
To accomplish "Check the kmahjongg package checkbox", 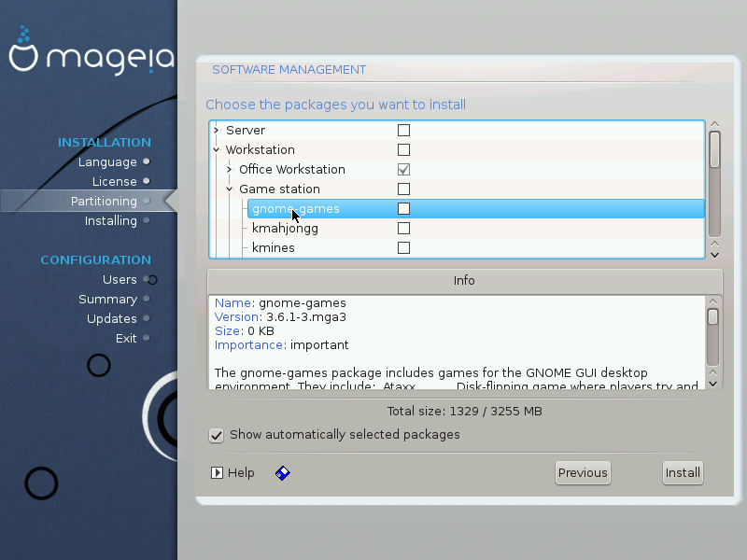I will click(x=403, y=228).
